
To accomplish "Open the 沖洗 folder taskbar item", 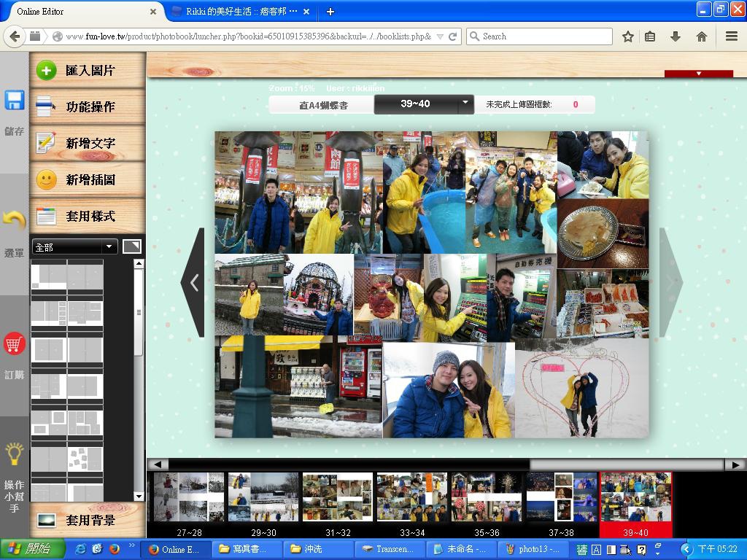I will (x=318, y=549).
